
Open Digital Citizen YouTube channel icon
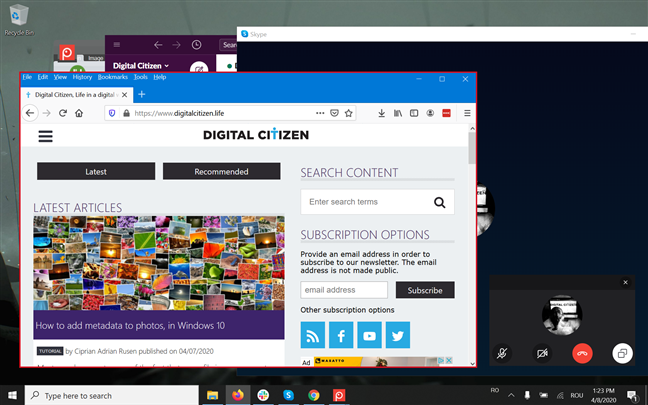click(x=369, y=335)
